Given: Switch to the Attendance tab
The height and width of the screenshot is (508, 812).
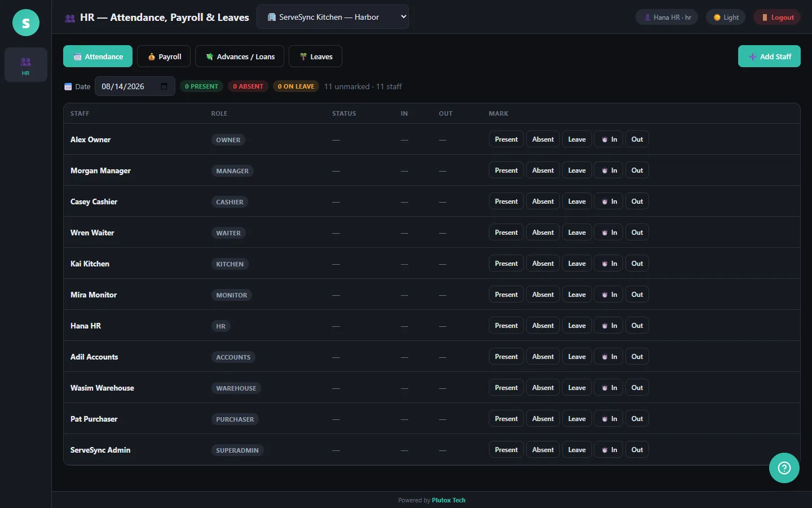Looking at the screenshot, I should (98, 56).
